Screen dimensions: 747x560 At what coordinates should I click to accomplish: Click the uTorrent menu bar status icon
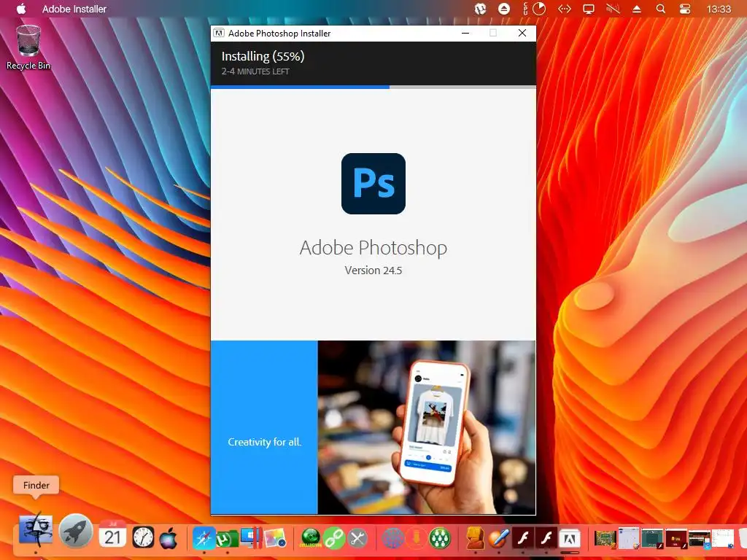(x=480, y=9)
